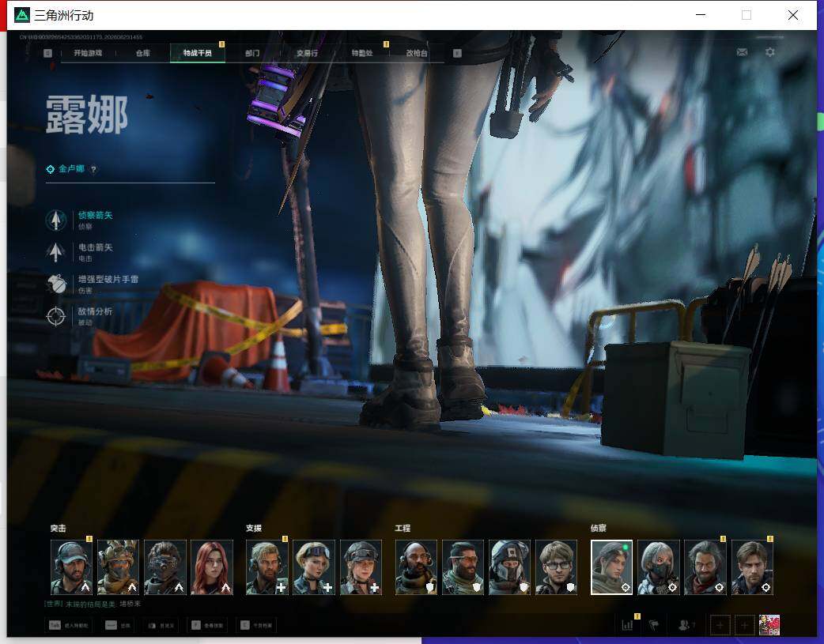Select the highlighted 侦察 operator 露娜
This screenshot has width=824, height=644.
(x=612, y=567)
